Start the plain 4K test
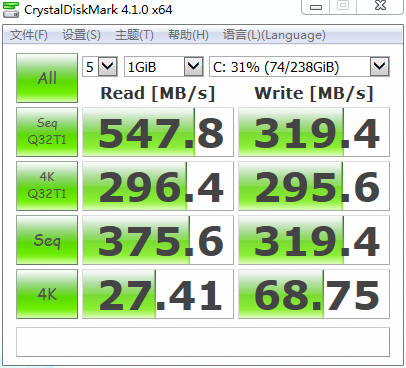 [47, 294]
